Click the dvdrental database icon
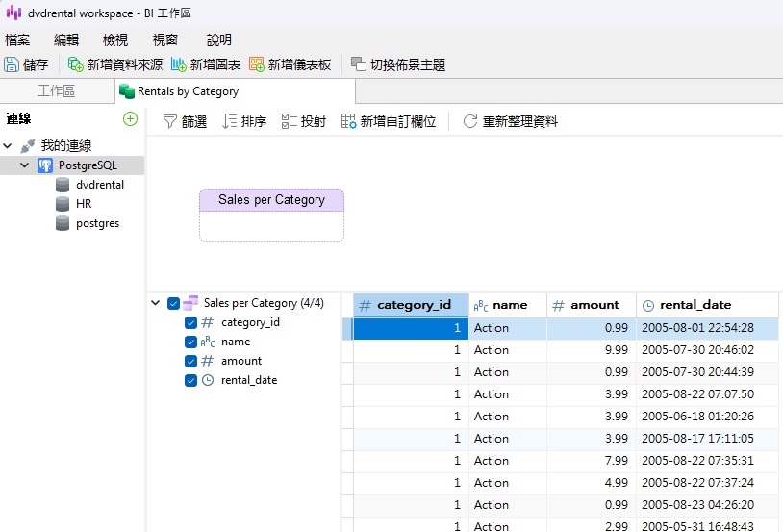The image size is (783, 532). [x=63, y=185]
